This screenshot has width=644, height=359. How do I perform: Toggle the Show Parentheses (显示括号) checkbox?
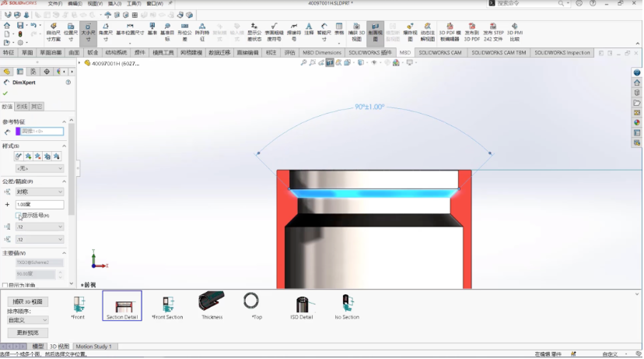[18, 216]
